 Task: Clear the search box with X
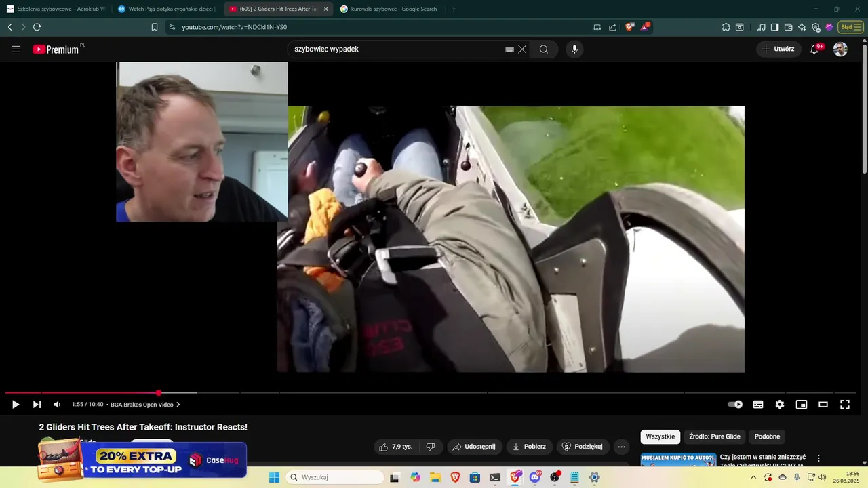point(522,49)
